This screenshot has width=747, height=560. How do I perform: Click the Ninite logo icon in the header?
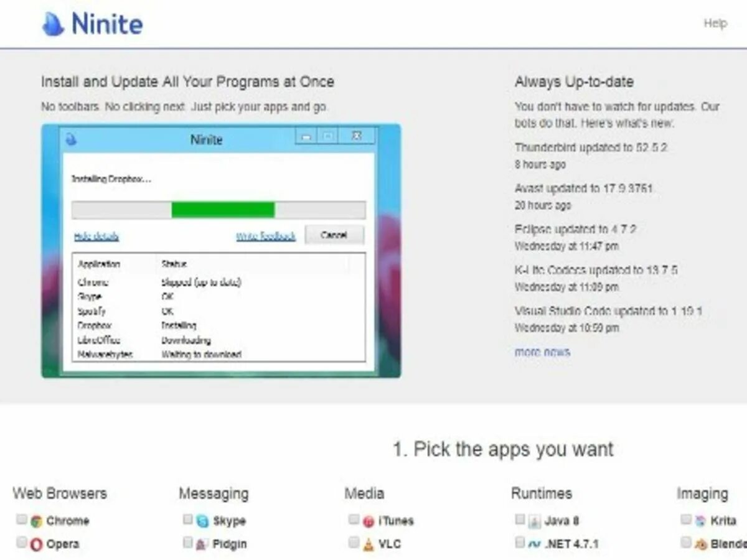tap(53, 24)
